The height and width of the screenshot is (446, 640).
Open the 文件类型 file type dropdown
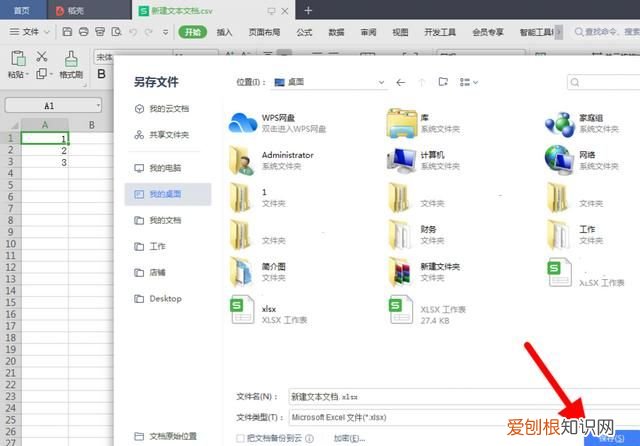pos(464,417)
